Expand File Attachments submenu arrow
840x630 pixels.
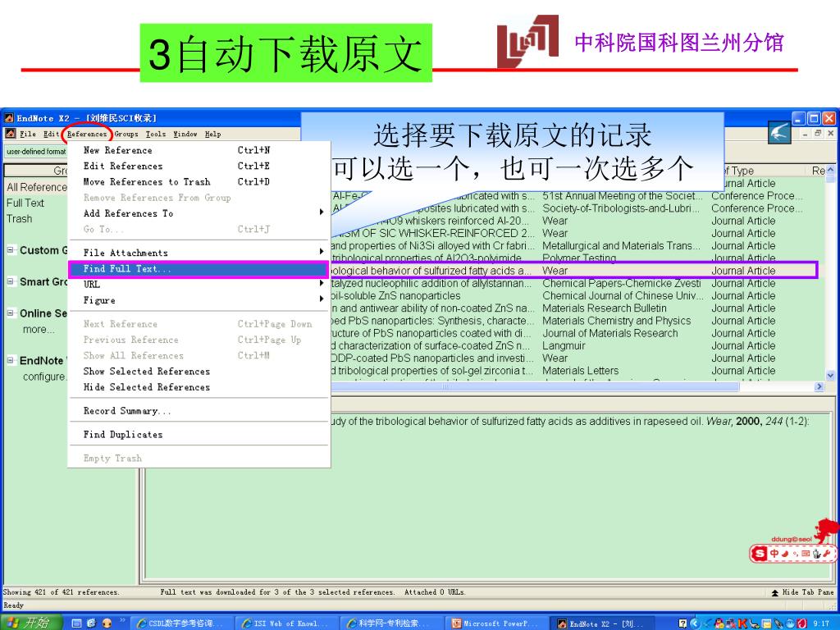pos(322,252)
